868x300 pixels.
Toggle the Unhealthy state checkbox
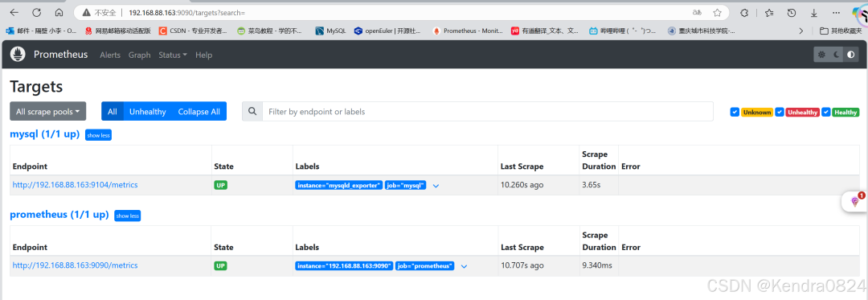pos(780,112)
